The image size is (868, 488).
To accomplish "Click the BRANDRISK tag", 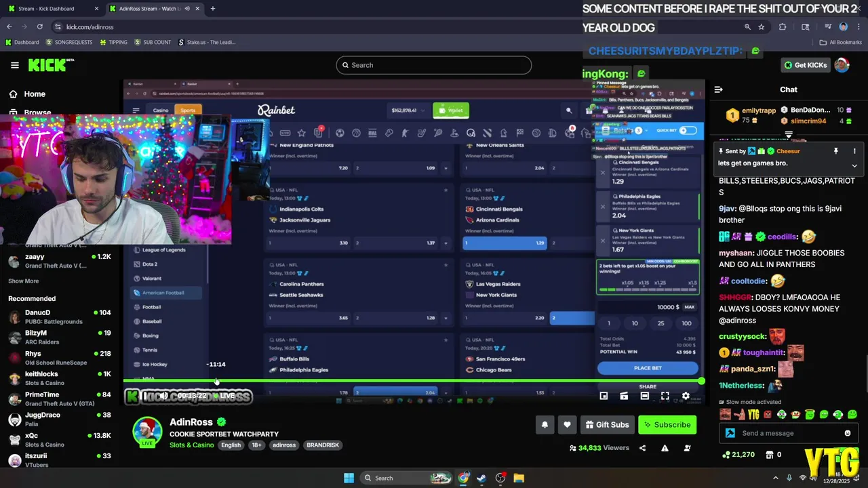I will point(323,445).
